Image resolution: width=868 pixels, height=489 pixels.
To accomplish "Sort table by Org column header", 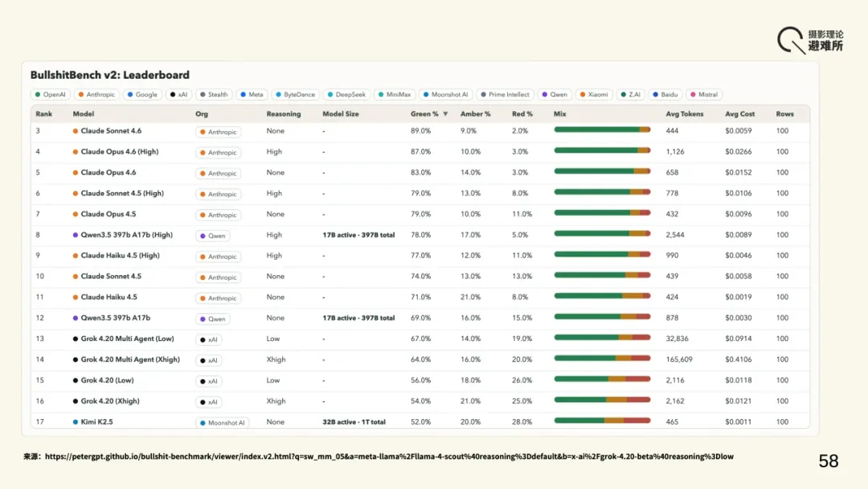I will click(x=202, y=114).
